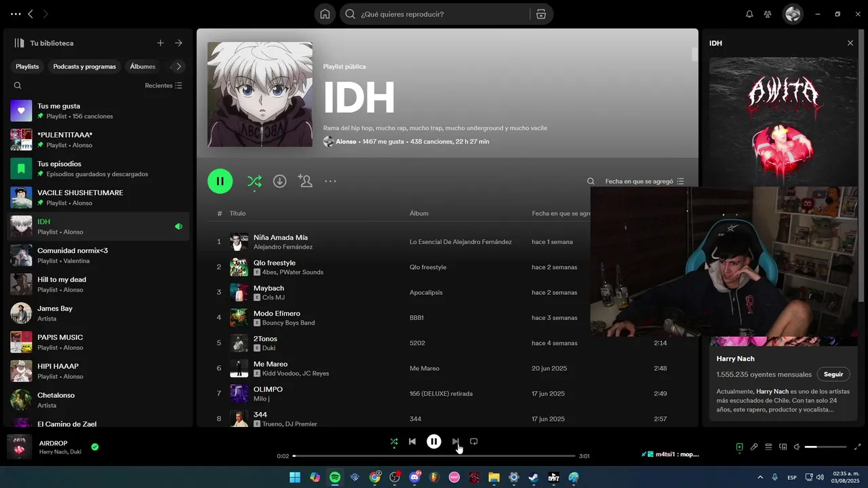The width and height of the screenshot is (868, 488).
Task: Open the Windows Start menu
Action: click(x=295, y=477)
